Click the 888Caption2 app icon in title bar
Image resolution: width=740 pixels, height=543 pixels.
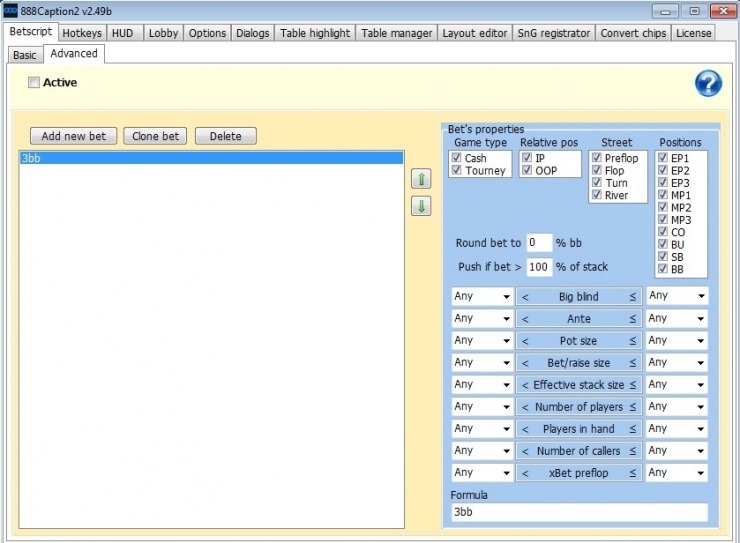point(10,10)
